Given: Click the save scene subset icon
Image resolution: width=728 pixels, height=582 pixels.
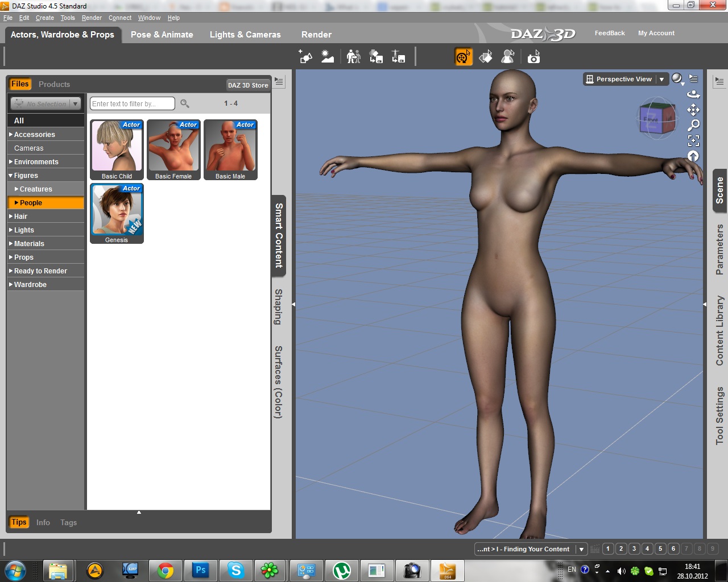Looking at the screenshot, I should point(376,56).
